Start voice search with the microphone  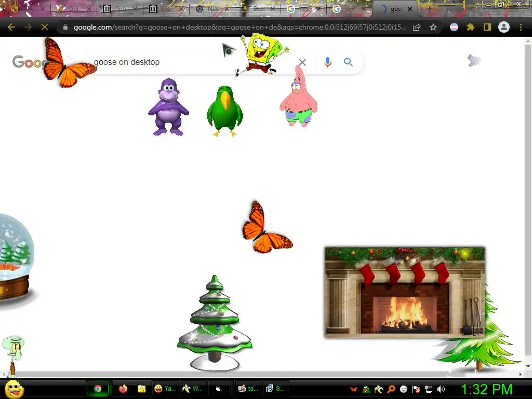(x=327, y=62)
